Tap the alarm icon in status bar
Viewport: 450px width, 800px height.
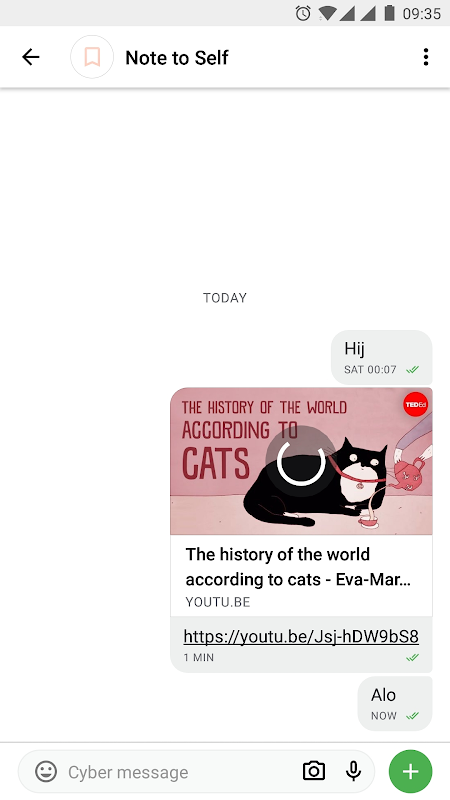(x=303, y=13)
